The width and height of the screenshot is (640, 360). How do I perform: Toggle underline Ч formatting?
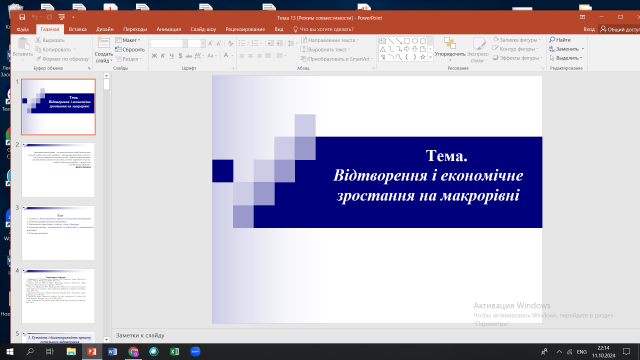click(171, 56)
